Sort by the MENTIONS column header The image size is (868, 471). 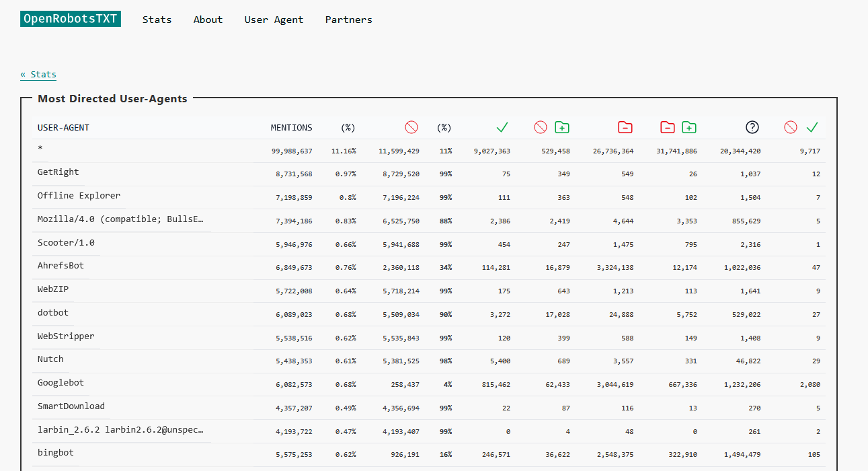click(291, 128)
